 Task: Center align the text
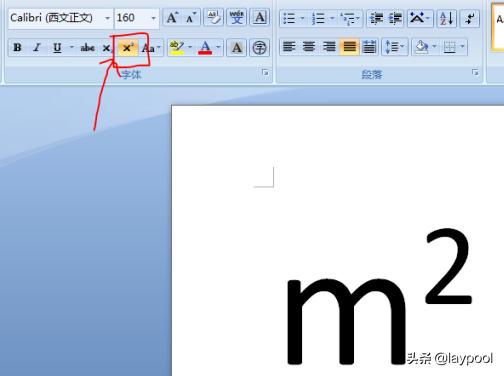click(x=309, y=47)
